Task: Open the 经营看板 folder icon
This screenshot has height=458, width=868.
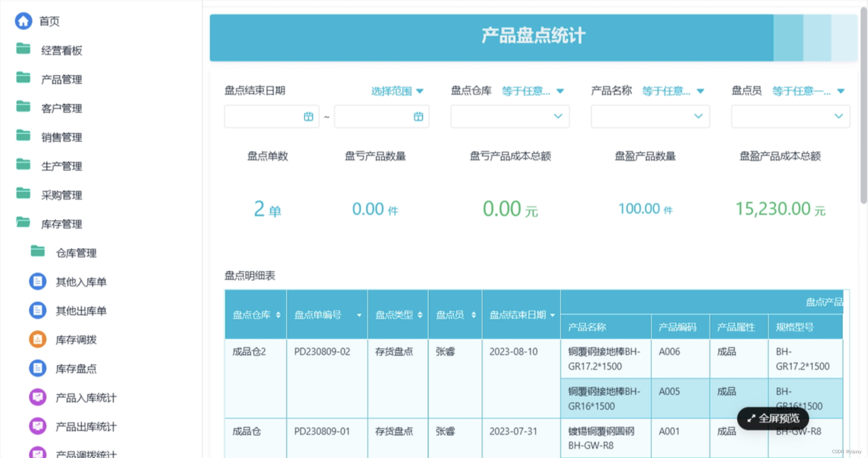Action: coord(23,49)
